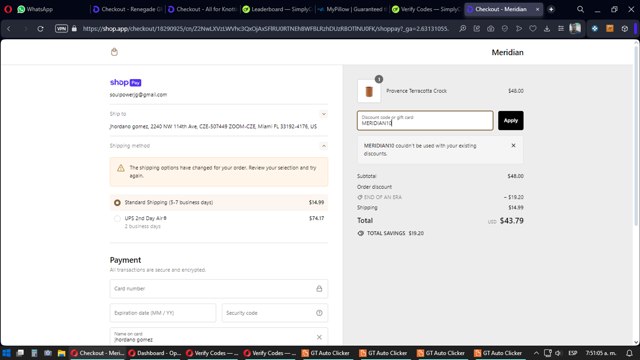Viewport: 640px width, 360px height.
Task: Open the Opera main menu logo
Action: pyautogui.click(x=8, y=9)
